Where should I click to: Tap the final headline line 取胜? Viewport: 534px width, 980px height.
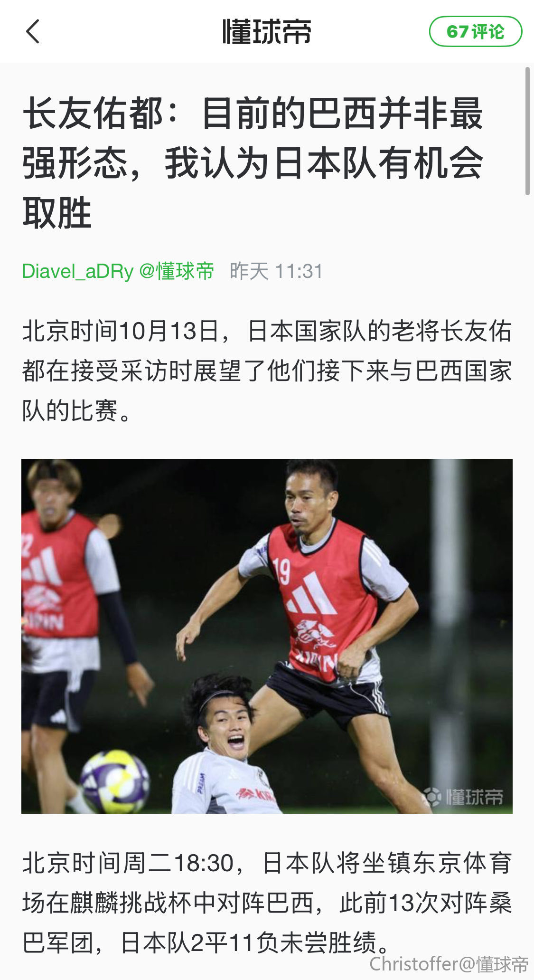coord(57,213)
